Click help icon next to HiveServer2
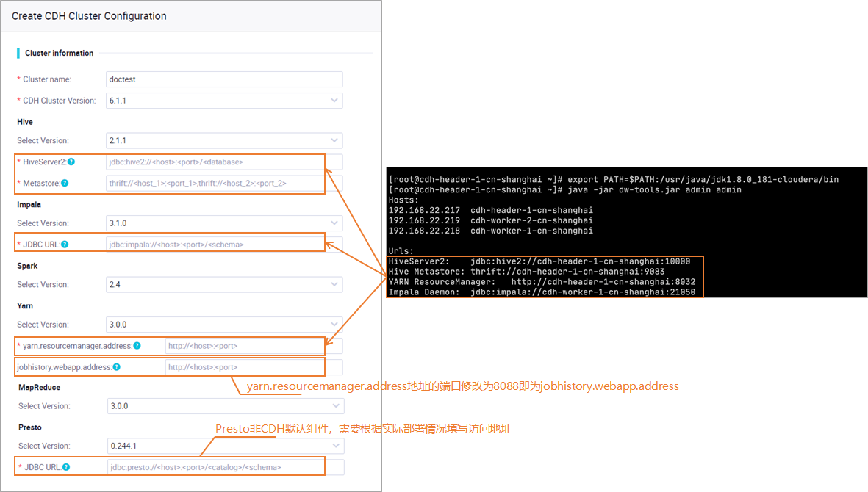Screen dimensions: 868x492 pyautogui.click(x=71, y=162)
